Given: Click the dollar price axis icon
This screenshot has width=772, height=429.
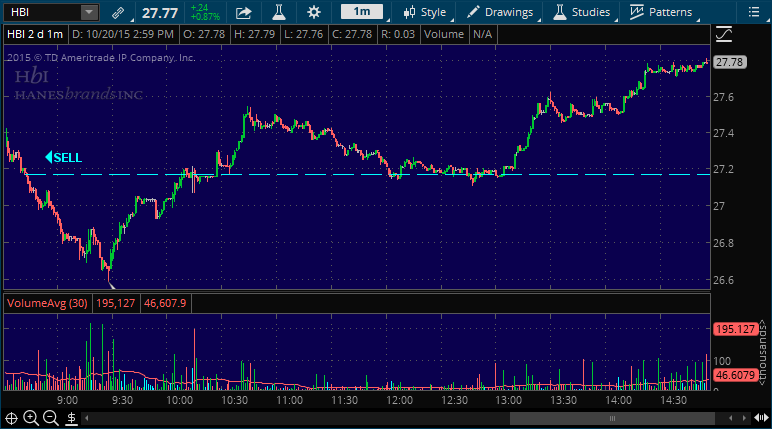Looking at the screenshot, I should [71, 419].
